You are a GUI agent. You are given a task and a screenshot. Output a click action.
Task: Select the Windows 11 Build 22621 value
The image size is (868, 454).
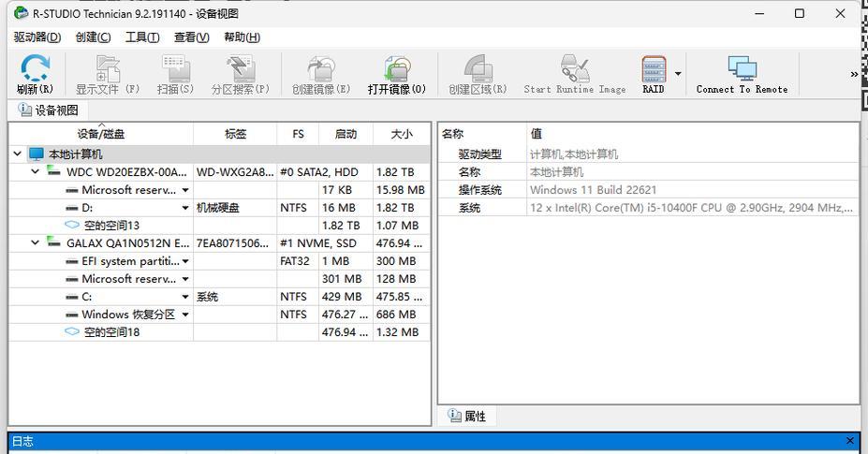[x=593, y=190]
